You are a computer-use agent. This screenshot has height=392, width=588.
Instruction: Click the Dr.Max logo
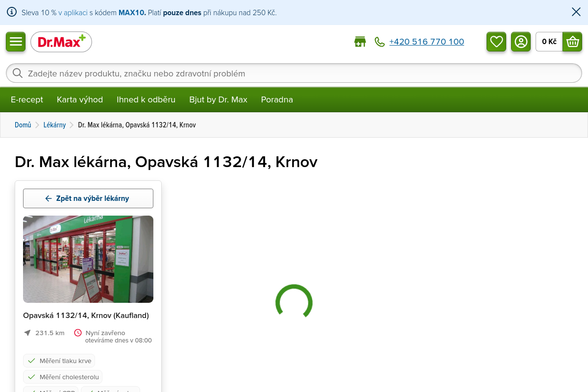(x=61, y=42)
